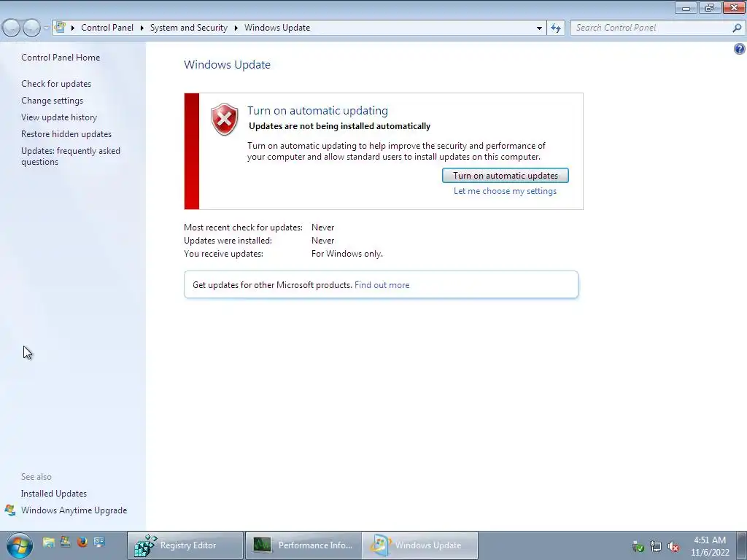Image resolution: width=747 pixels, height=560 pixels.
Task: Expand the arrow before the Control Panel breadcrumb
Action: (x=73, y=28)
